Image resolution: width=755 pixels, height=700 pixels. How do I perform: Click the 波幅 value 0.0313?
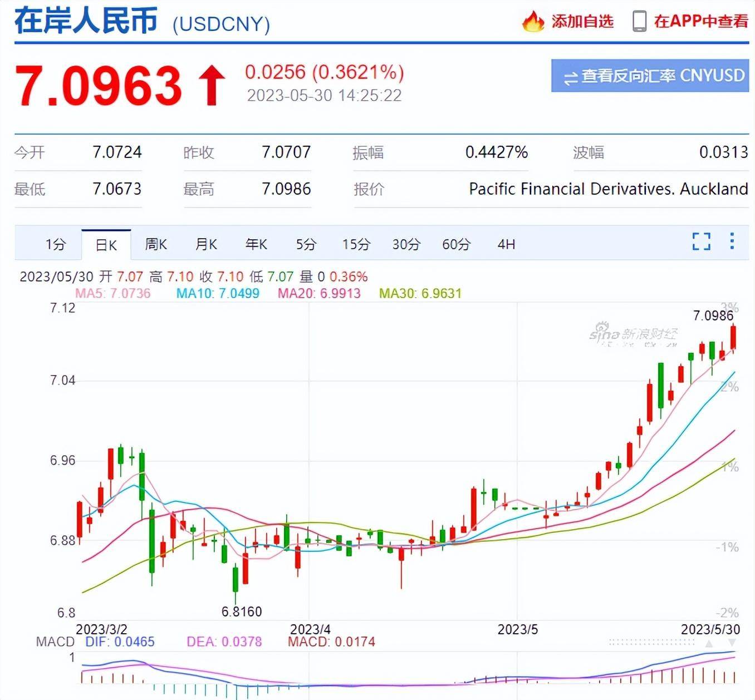pyautogui.click(x=724, y=152)
